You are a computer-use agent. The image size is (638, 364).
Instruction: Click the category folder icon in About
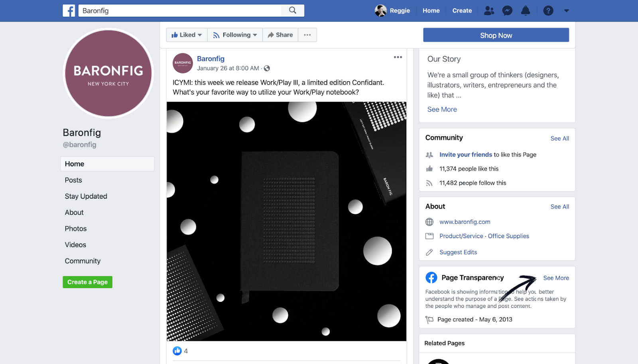pyautogui.click(x=429, y=236)
